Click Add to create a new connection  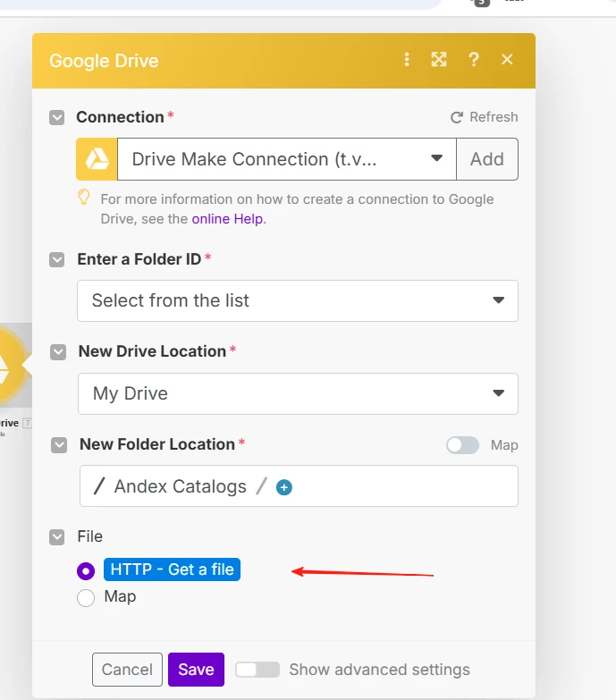click(x=487, y=159)
